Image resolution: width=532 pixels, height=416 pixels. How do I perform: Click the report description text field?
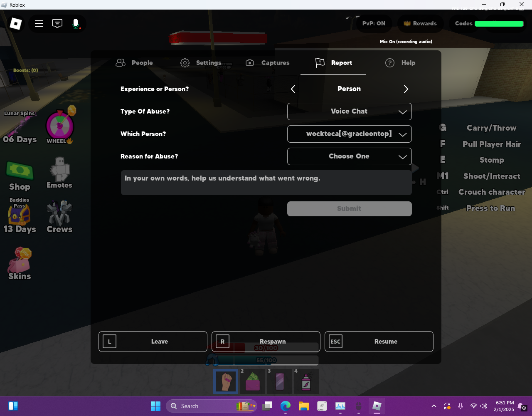pos(266,183)
